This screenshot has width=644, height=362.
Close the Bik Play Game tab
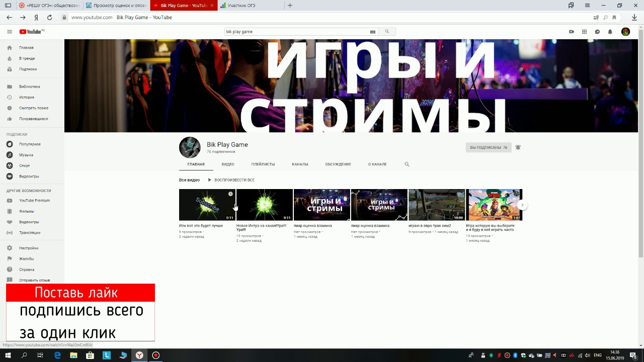click(212, 6)
